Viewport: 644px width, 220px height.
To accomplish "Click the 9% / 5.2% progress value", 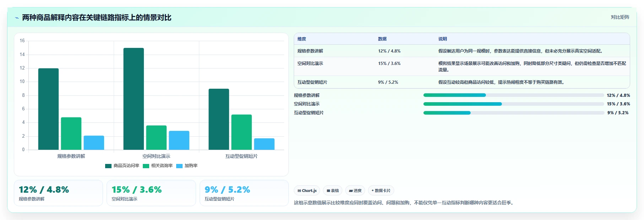I will point(618,113).
